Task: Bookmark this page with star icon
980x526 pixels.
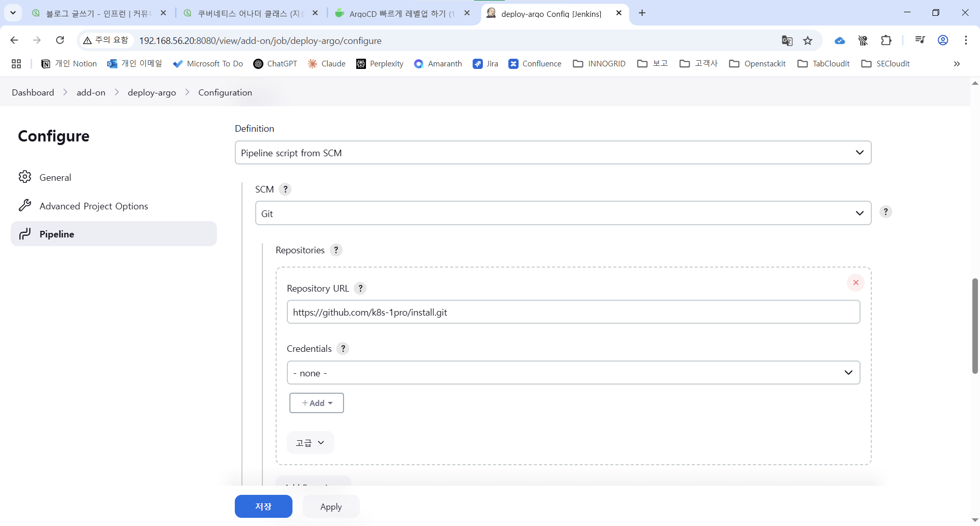Action: (x=807, y=41)
